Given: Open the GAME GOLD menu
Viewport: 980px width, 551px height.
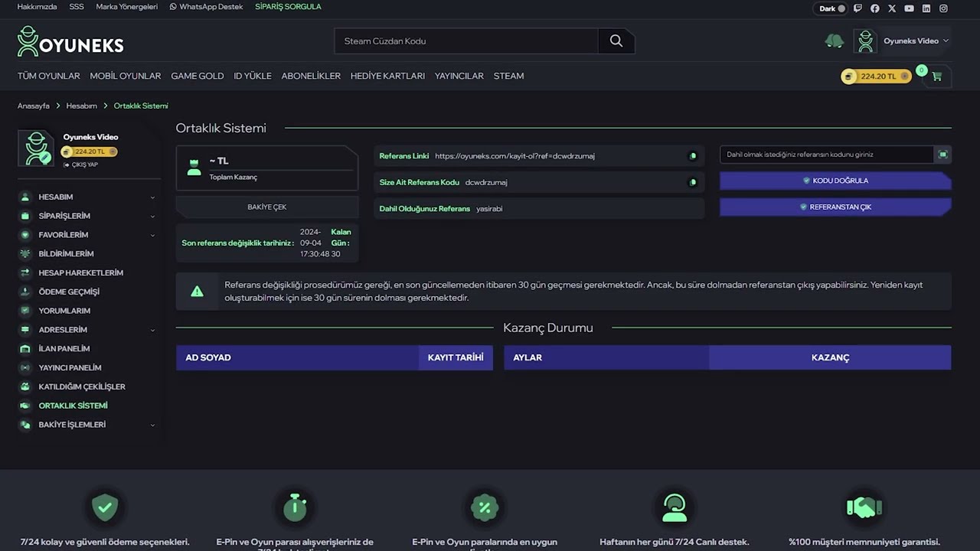Looking at the screenshot, I should 198,76.
